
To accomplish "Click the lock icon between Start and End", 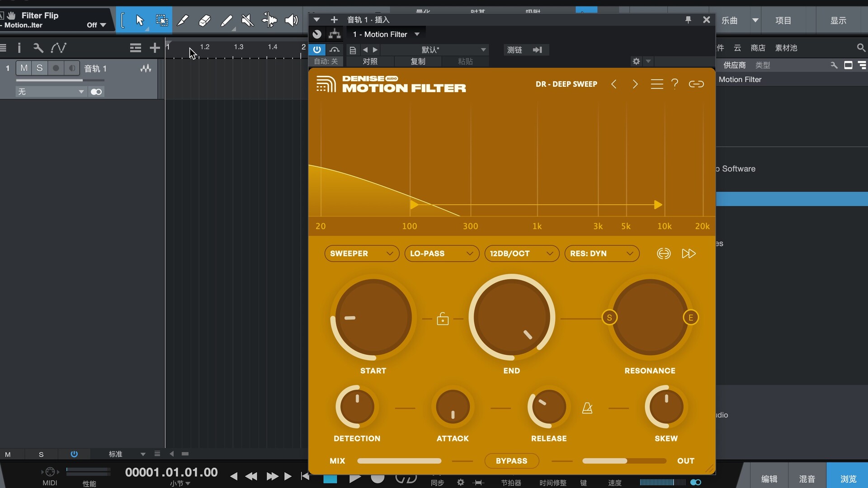I will pos(443,319).
